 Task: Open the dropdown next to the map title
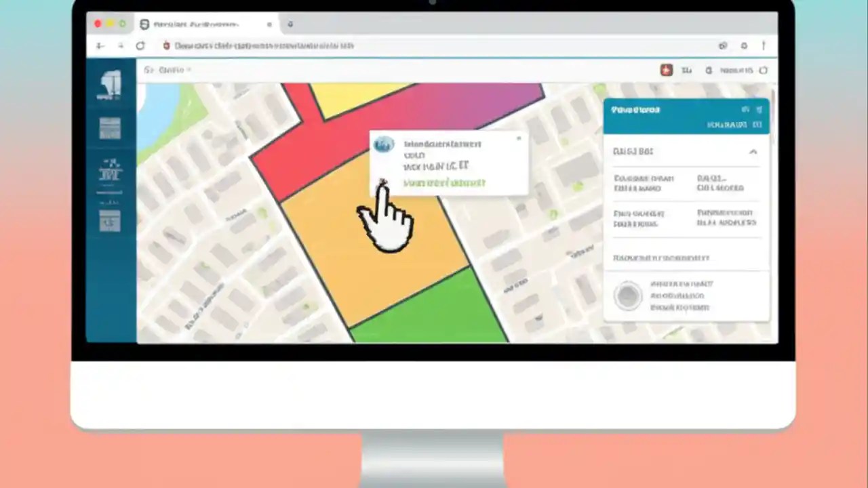coord(187,70)
